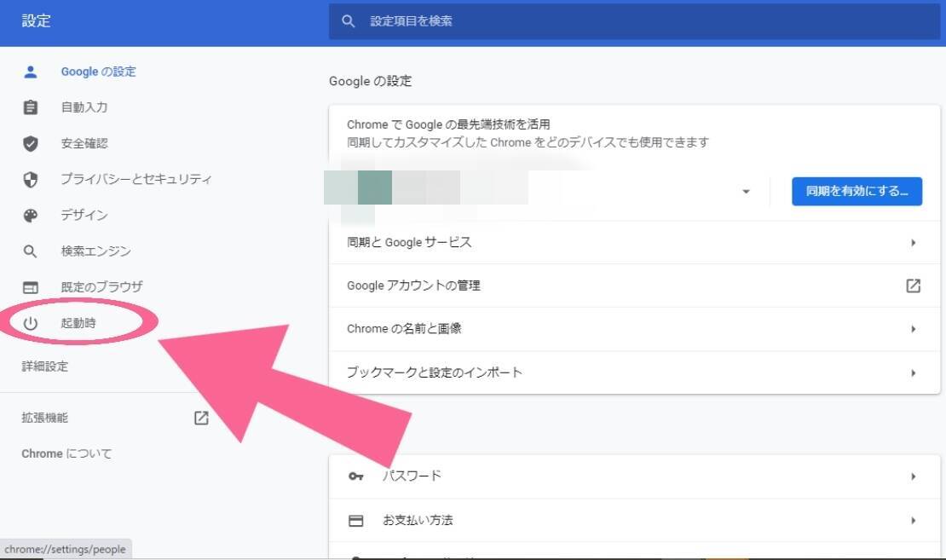This screenshot has height=560, width=946.
Task: Click the browser window icon for 既定のブラウザ
Action: tap(31, 287)
